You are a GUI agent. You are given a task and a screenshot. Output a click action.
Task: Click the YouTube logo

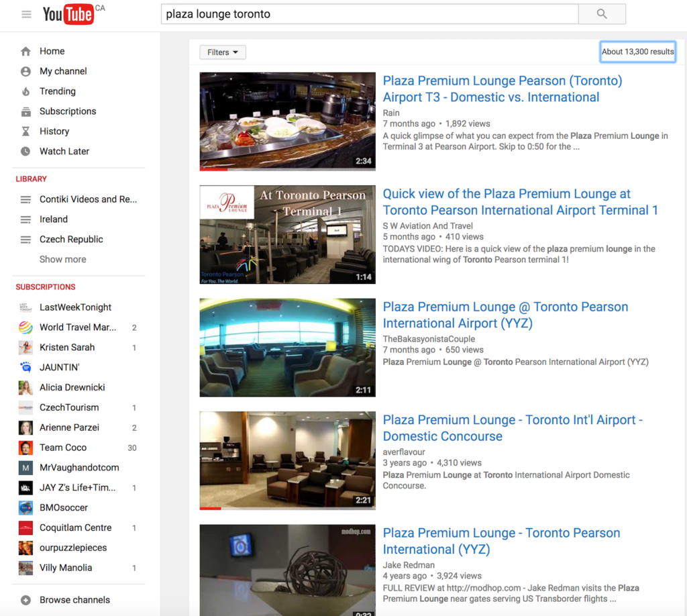pos(68,14)
